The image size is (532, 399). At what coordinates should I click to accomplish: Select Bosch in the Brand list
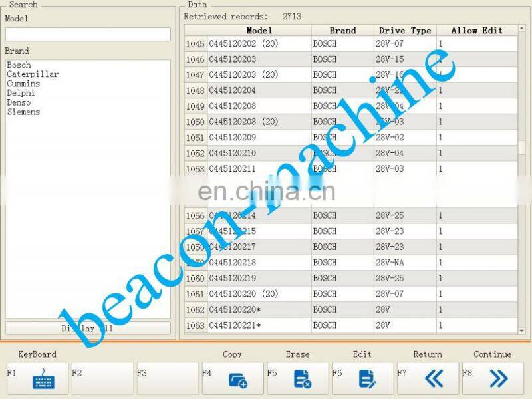click(19, 65)
